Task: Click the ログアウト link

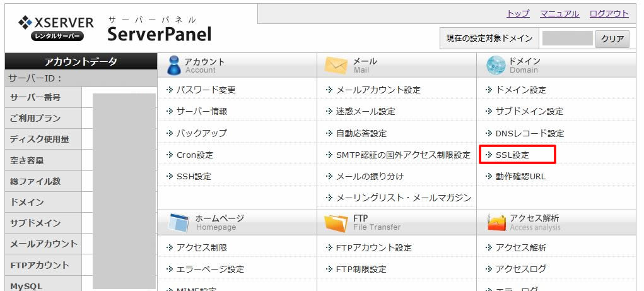Action: point(609,13)
